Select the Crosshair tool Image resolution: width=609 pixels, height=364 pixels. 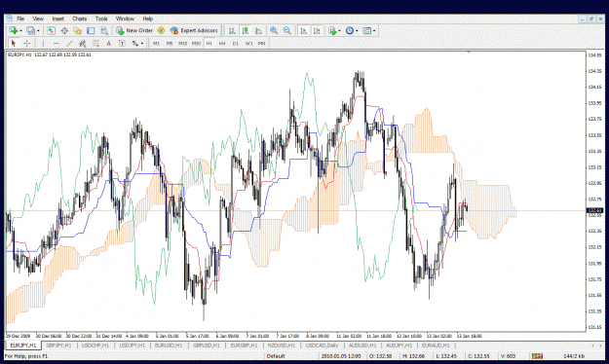(x=27, y=43)
